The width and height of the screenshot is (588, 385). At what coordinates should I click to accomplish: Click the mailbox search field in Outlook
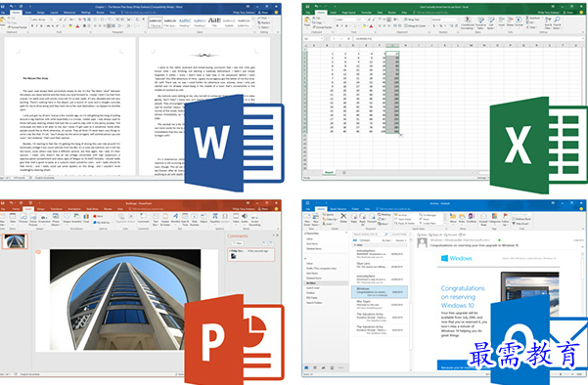[370, 235]
